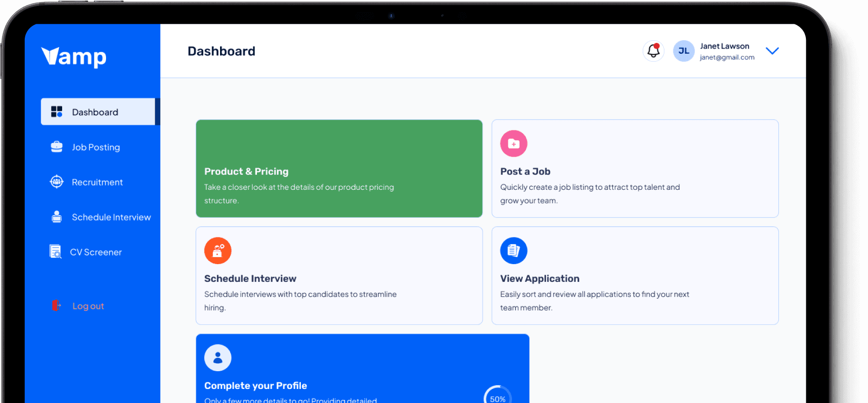This screenshot has width=868, height=403.
Task: Open Job Posting from the sidebar
Action: pos(96,147)
